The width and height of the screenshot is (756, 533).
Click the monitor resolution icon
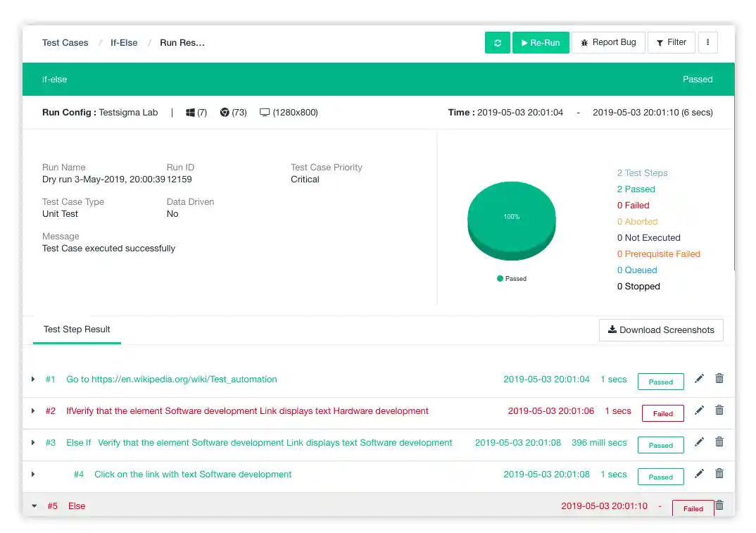pyautogui.click(x=265, y=113)
